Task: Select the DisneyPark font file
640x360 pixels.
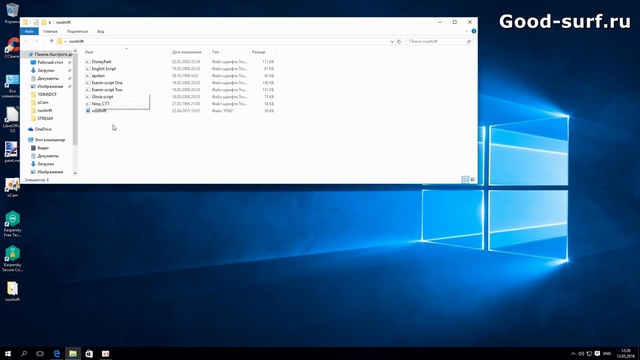Action: point(102,62)
